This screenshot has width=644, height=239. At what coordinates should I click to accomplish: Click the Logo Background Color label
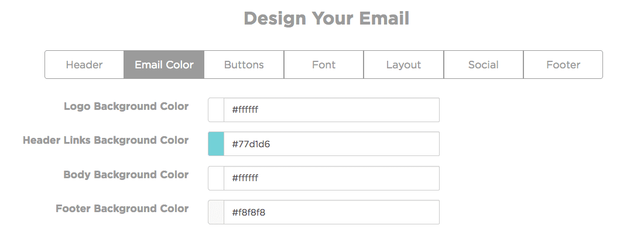126,106
